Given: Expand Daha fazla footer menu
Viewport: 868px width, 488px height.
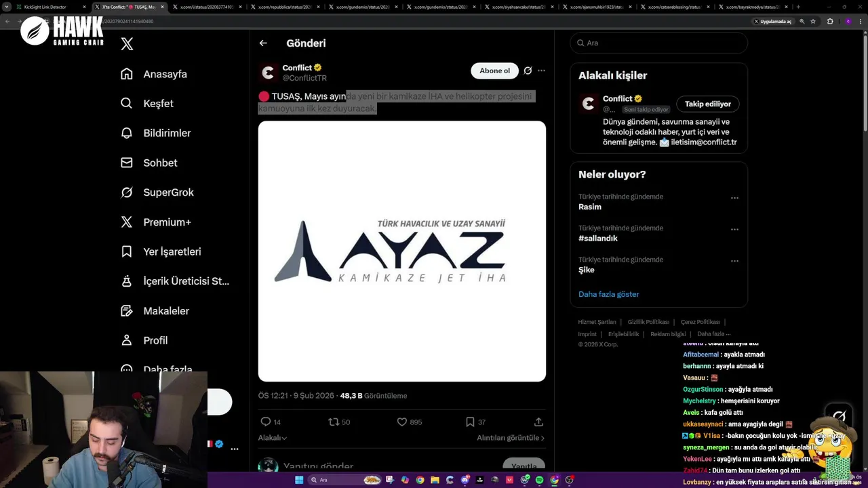Looking at the screenshot, I should tap(713, 334).
